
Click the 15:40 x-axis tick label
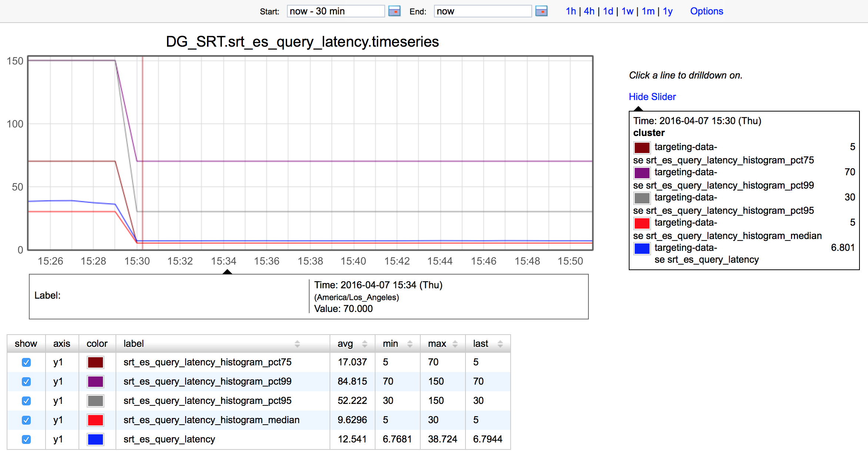pyautogui.click(x=353, y=261)
